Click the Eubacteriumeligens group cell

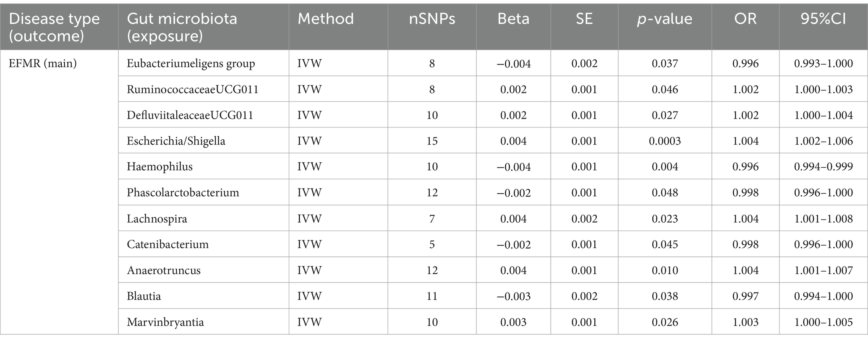pos(191,64)
